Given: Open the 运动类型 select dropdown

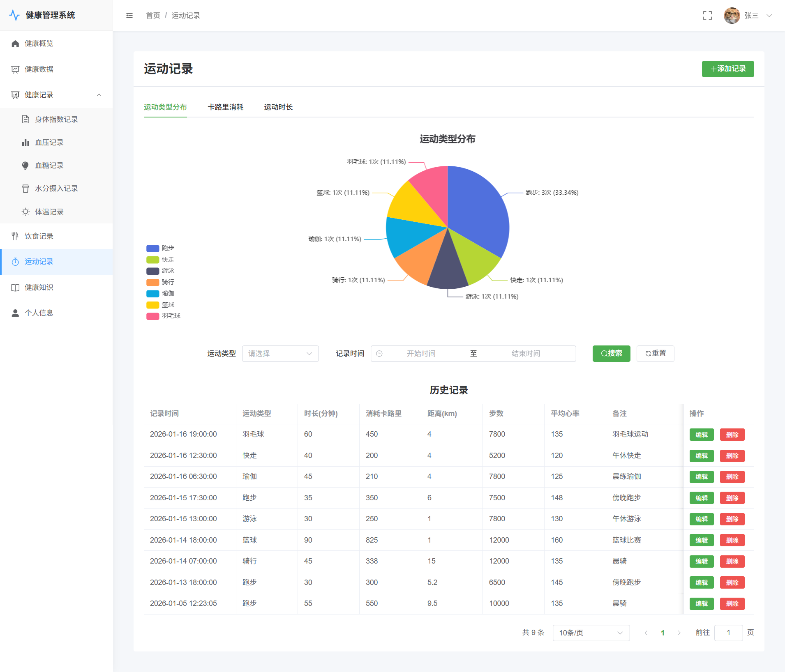Looking at the screenshot, I should click(x=280, y=354).
